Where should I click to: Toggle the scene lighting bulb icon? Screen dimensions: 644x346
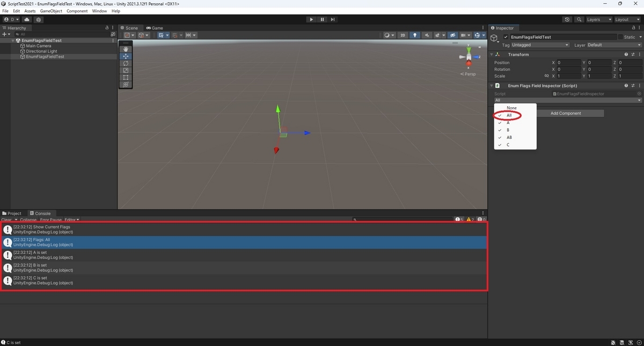coord(415,35)
